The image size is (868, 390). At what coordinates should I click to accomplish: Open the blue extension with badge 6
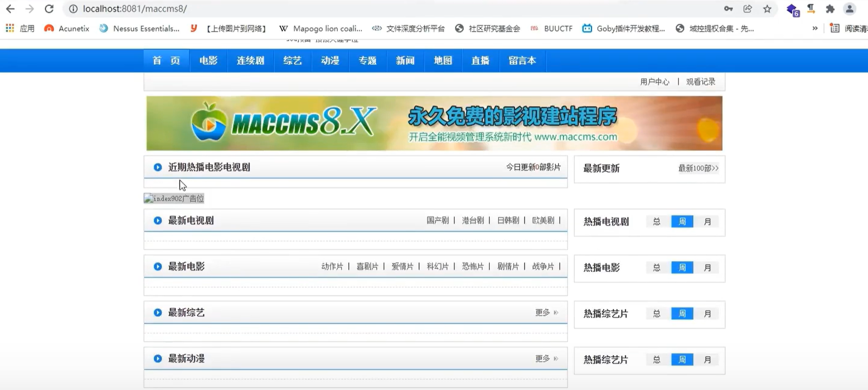792,9
